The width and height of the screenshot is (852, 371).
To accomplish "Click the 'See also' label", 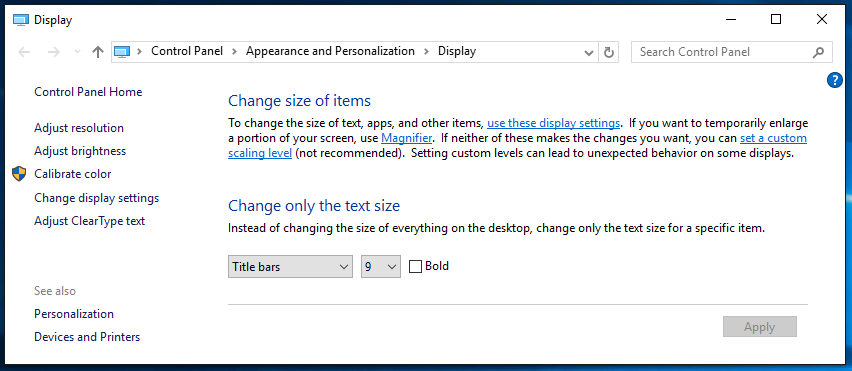I will pyautogui.click(x=55, y=291).
